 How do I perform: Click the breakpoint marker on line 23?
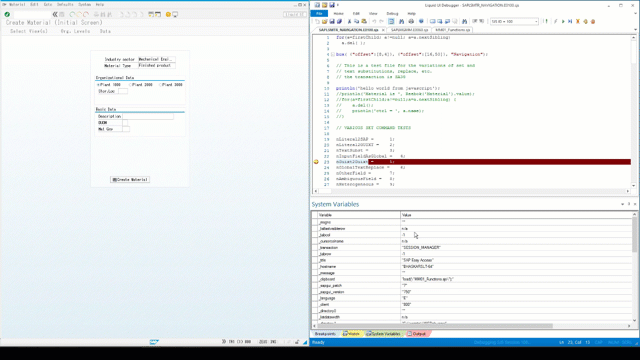click(x=316, y=162)
